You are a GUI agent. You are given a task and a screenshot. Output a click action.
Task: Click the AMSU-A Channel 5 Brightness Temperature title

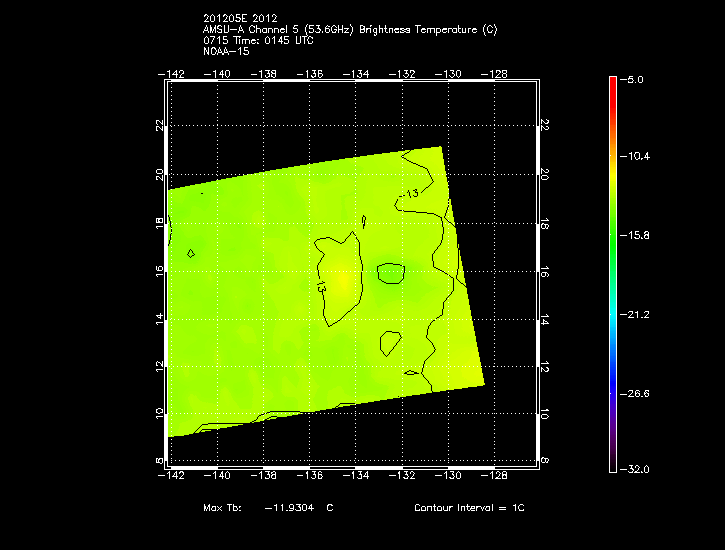[x=349, y=30]
